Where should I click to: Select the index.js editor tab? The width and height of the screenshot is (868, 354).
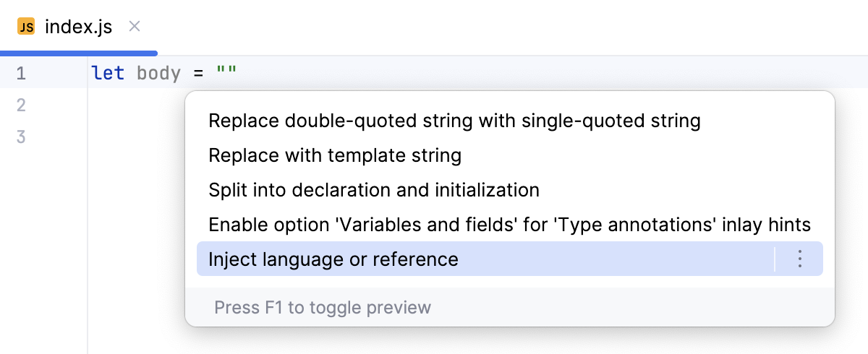(x=78, y=27)
